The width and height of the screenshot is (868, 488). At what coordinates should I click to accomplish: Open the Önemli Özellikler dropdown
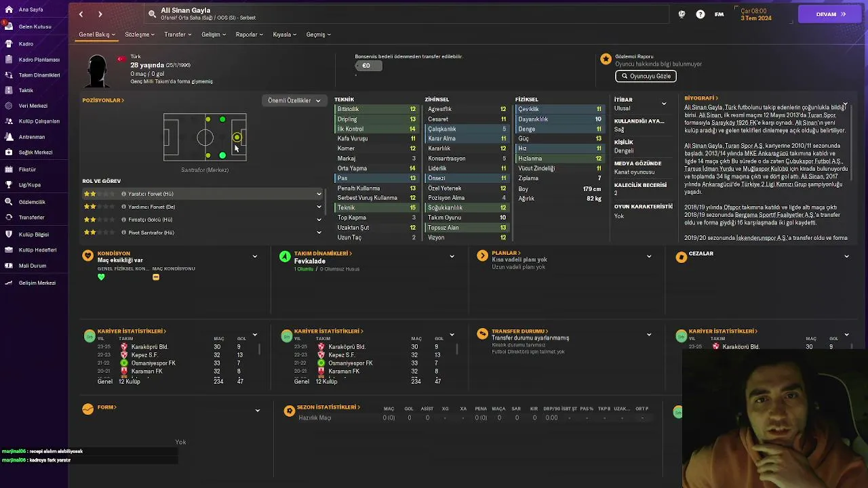(294, 100)
